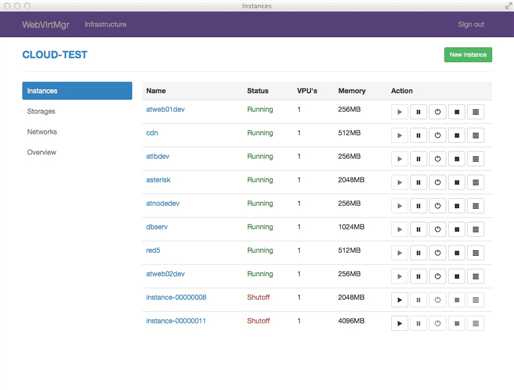Click power icon for atweb02dev
This screenshot has width=514, height=390.
[x=438, y=276]
